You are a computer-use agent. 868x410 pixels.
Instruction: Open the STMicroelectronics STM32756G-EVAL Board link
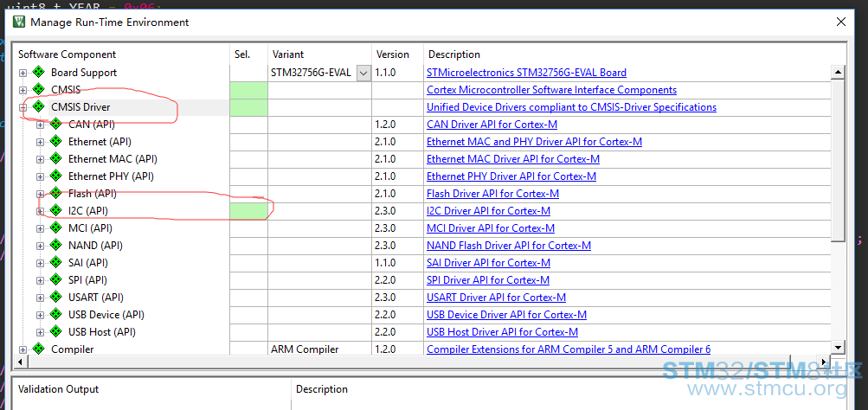click(x=526, y=73)
